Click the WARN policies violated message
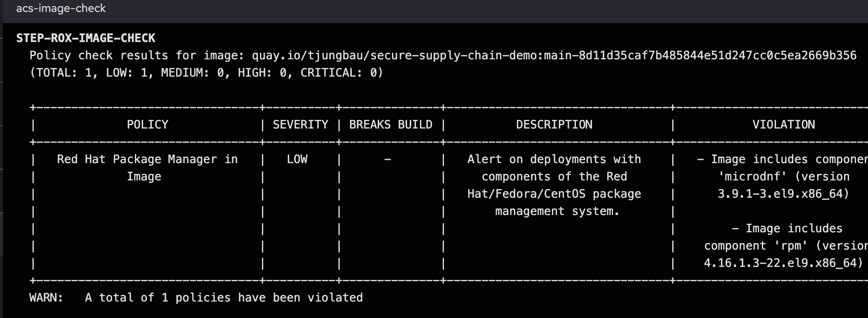Image resolution: width=868 pixels, height=318 pixels. coord(196,298)
